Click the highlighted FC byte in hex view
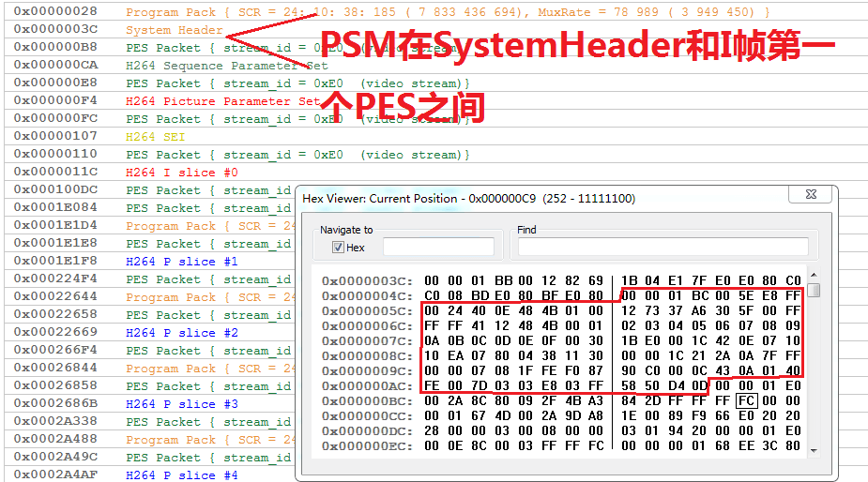This screenshot has width=868, height=482. 746,401
